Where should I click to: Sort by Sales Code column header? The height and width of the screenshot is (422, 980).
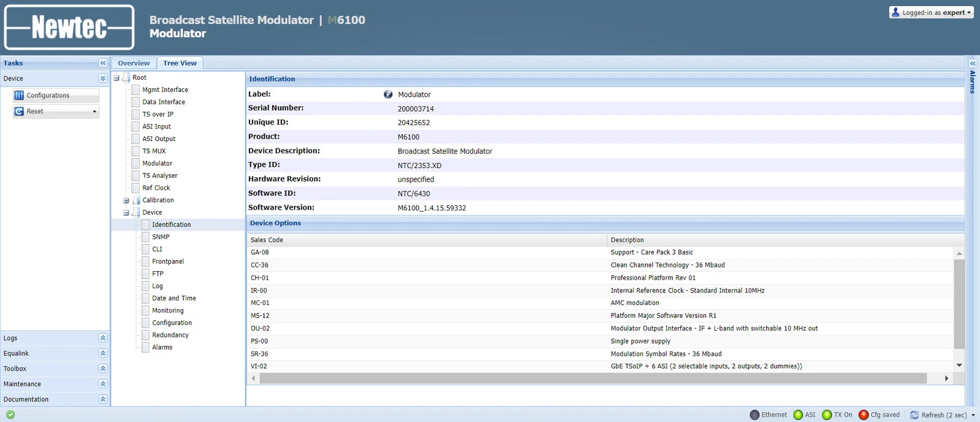click(427, 240)
